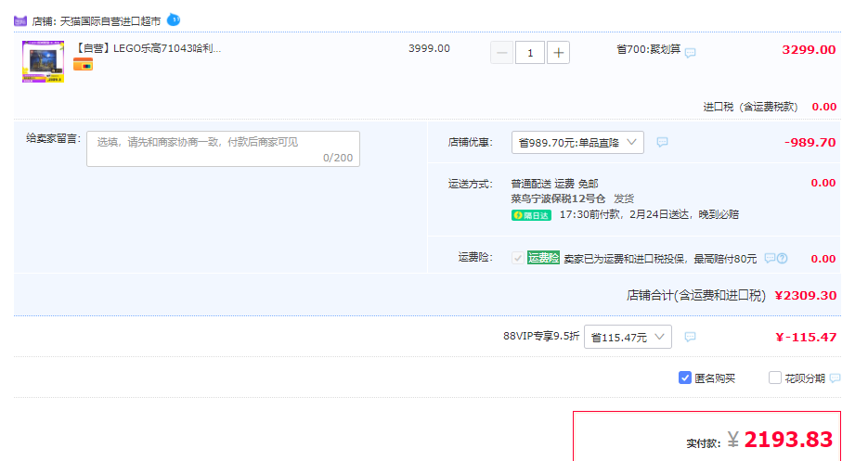The height and width of the screenshot is (461, 868).
Task: Open the 店铺优惠 省989.70元 dropdown
Action: [577, 142]
